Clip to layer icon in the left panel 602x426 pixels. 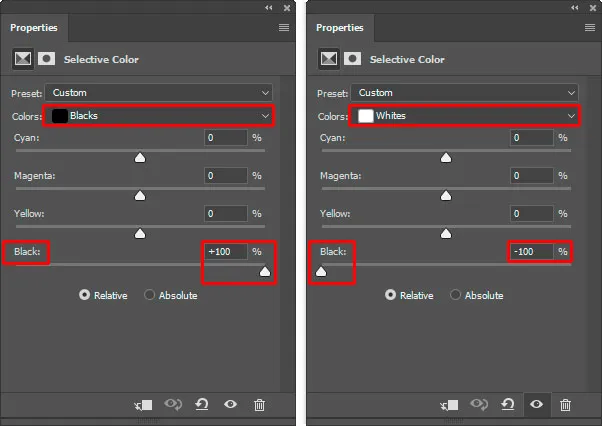pos(144,405)
